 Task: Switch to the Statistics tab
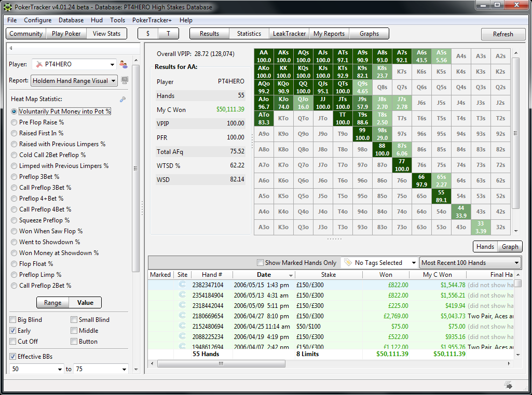pos(249,33)
